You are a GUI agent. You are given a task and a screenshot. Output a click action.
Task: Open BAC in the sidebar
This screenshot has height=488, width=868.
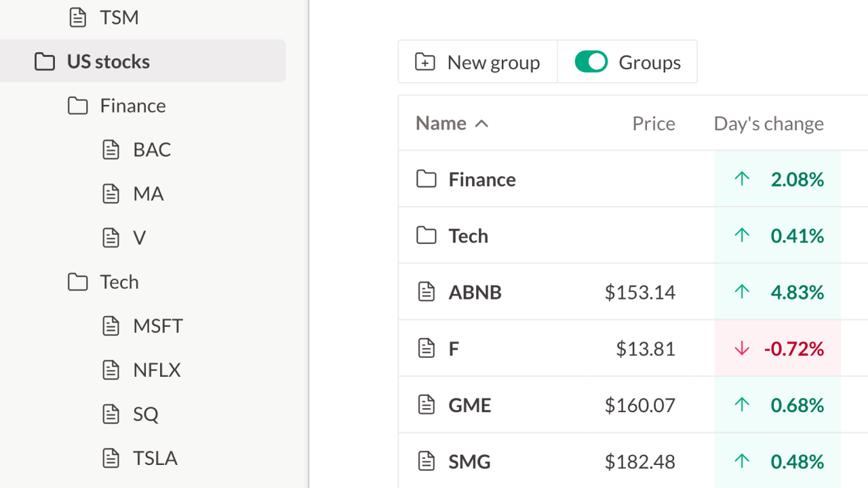(x=152, y=150)
